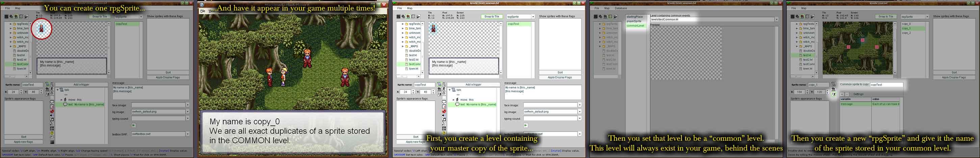Select the highlighted commonLevel list entry
The width and height of the screenshot is (980, 158).
[x=635, y=25]
